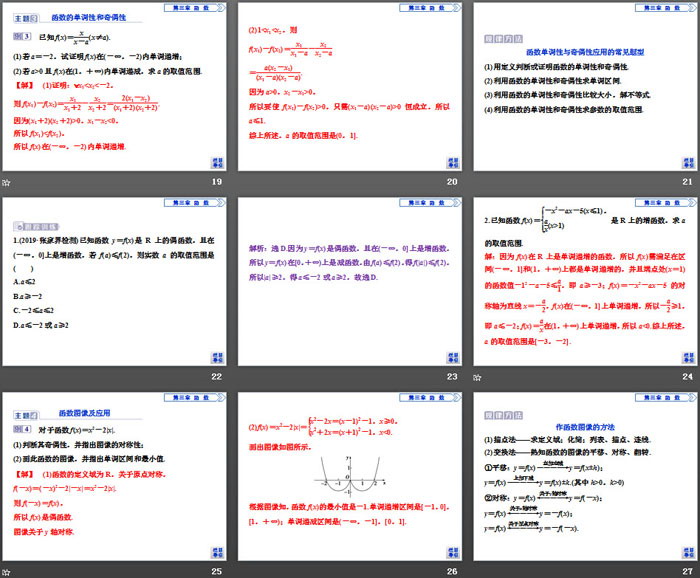Click the blue corner button on slide 26
This screenshot has height=578, width=700.
[x=452, y=551]
